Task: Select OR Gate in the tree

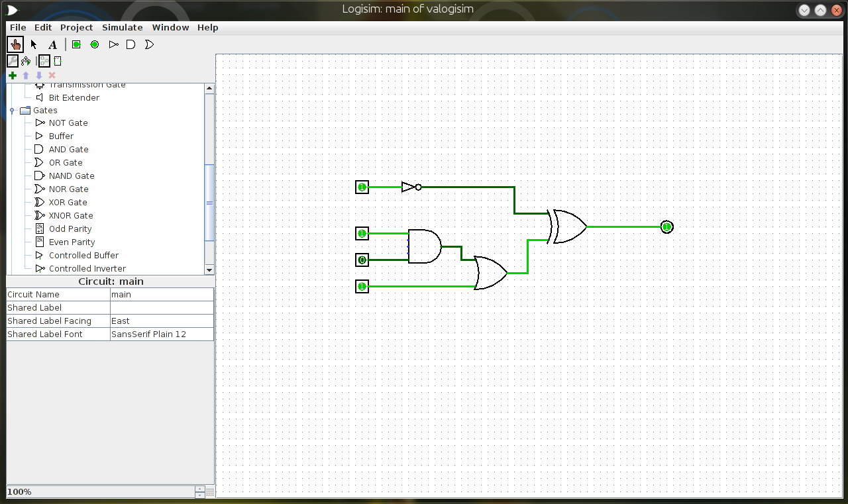Action: point(66,162)
